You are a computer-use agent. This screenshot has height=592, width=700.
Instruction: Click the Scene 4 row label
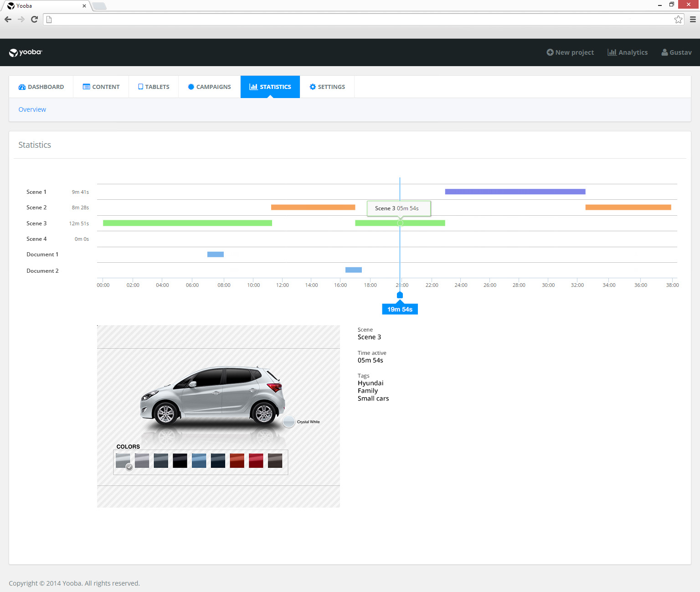36,239
